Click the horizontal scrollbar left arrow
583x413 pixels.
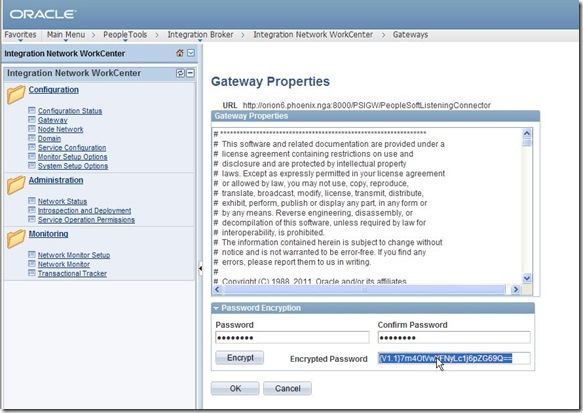coord(218,289)
